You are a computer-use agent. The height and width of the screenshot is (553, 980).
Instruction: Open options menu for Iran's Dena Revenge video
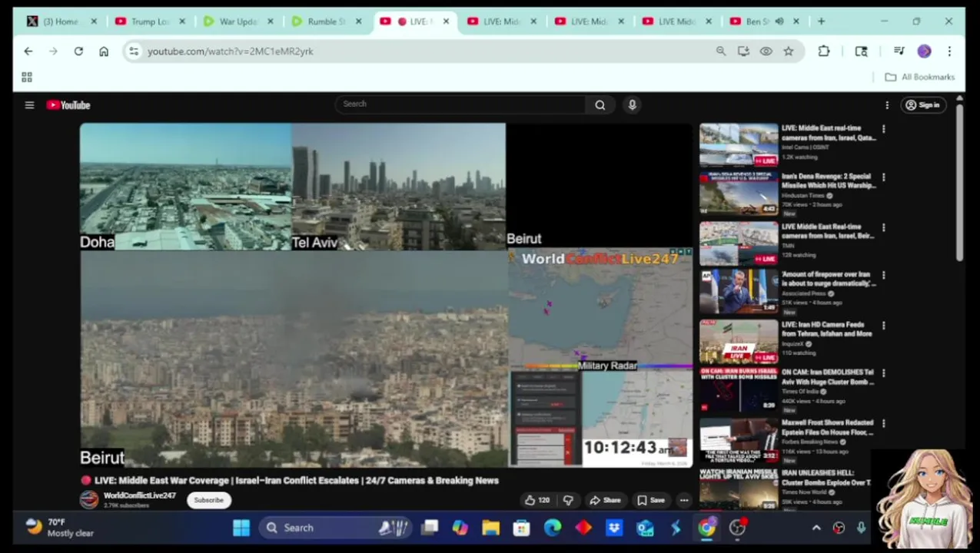pyautogui.click(x=883, y=177)
